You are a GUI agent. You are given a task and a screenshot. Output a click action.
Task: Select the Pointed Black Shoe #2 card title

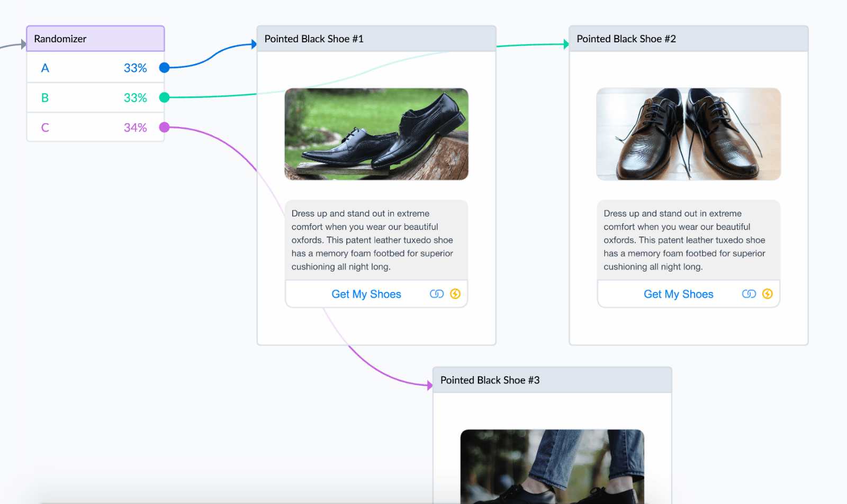click(x=626, y=39)
